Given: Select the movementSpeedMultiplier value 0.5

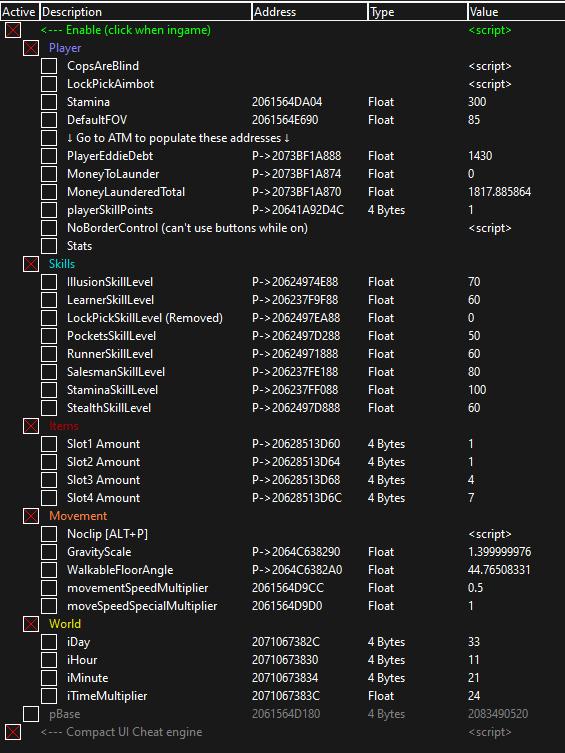Looking at the screenshot, I should pyautogui.click(x=475, y=588).
